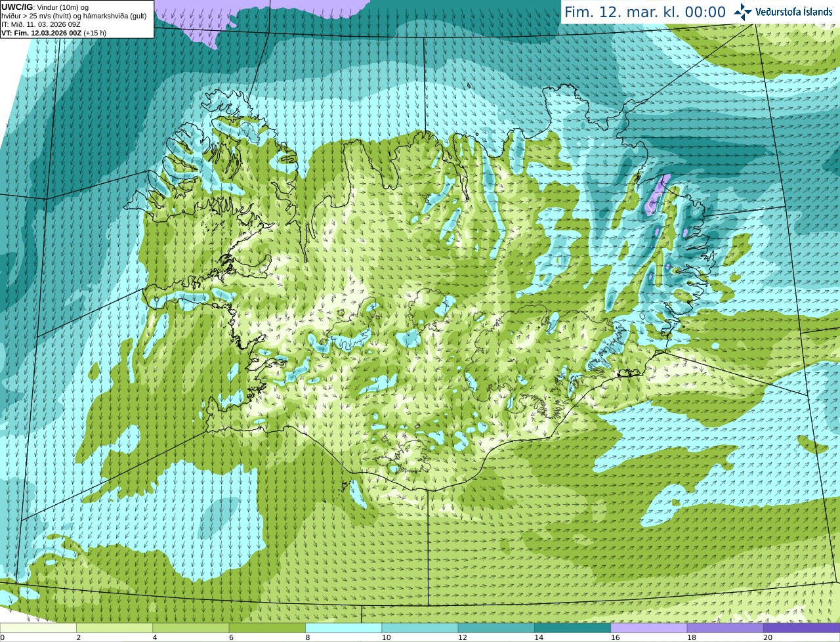The width and height of the screenshot is (840, 642).
Task: Click the legend scale label 20
Action: coord(768,637)
